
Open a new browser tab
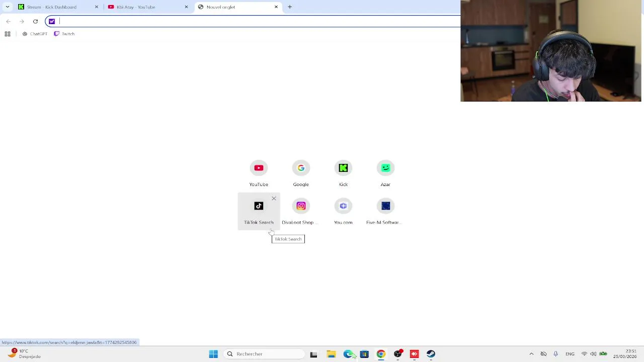[290, 7]
